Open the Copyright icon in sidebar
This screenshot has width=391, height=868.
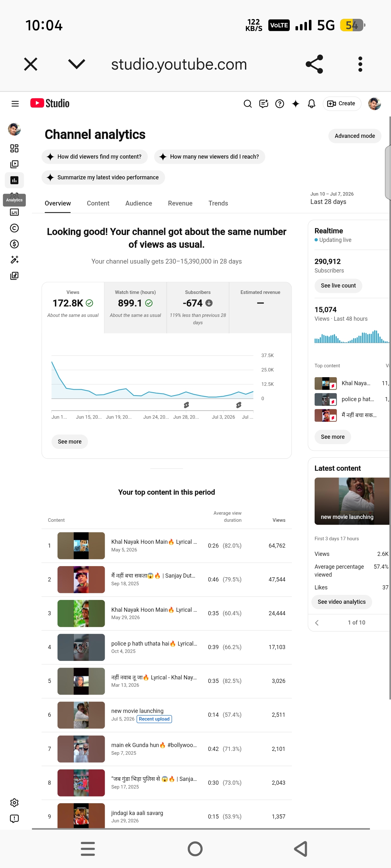point(14,228)
